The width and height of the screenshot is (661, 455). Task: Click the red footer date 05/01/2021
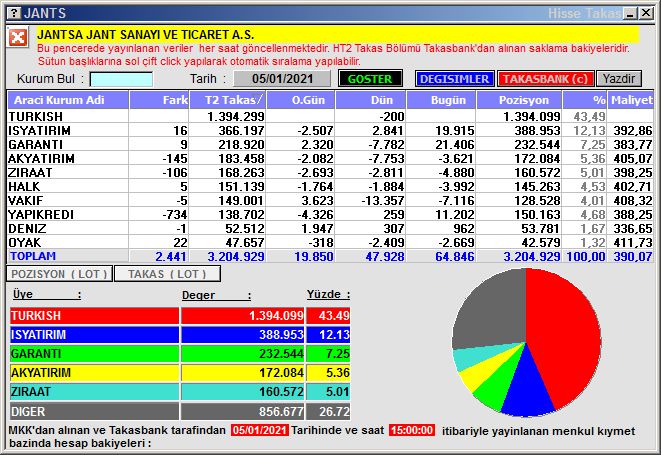[x=260, y=430]
